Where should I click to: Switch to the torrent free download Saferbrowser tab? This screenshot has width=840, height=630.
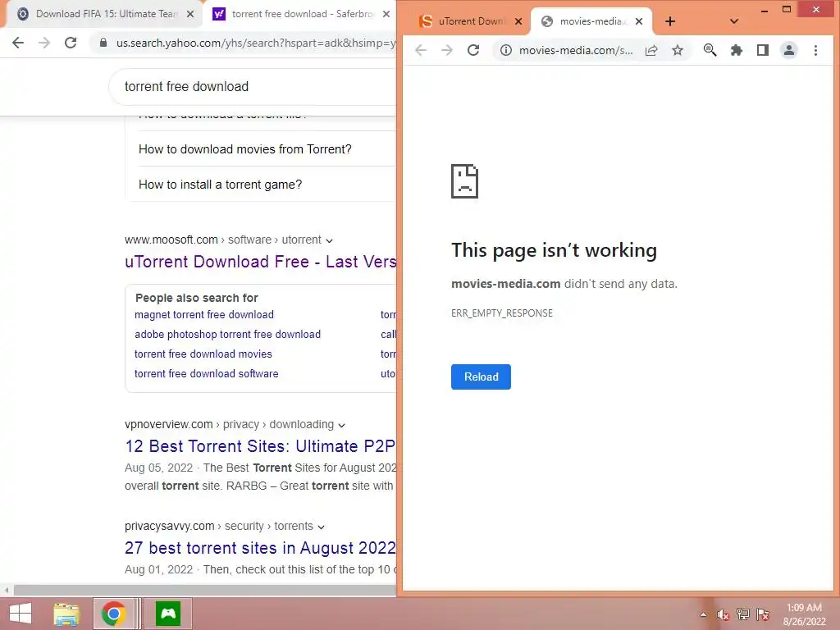[x=300, y=14]
